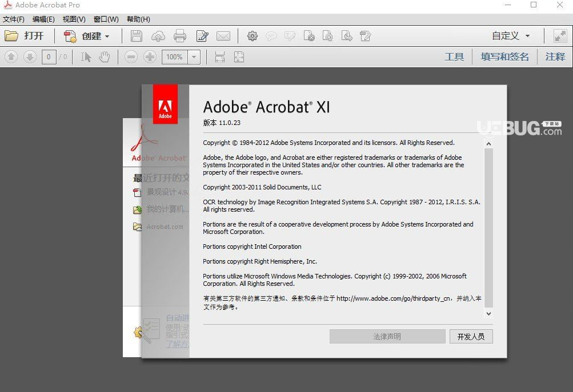
Task: Open the 帮助(H) menu
Action: [x=138, y=19]
